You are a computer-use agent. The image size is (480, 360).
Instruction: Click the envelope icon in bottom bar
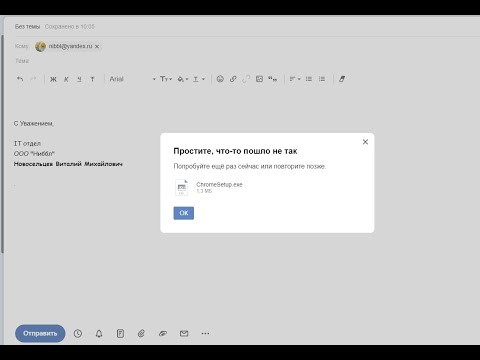point(184,333)
